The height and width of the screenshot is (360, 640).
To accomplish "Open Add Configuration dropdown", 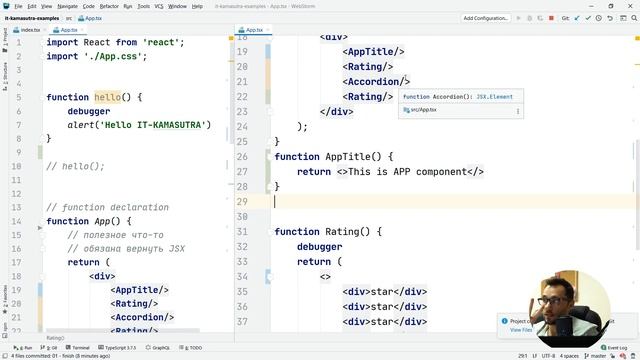I will point(486,18).
